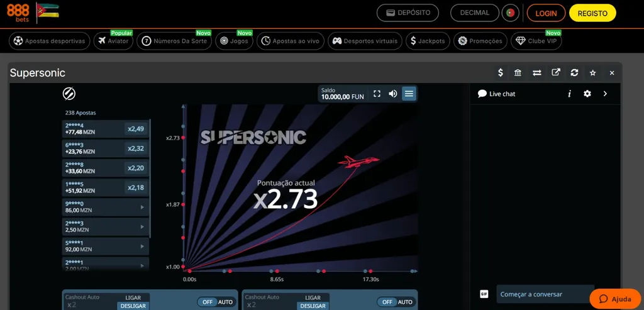
Task: Click the Saldo 10.000,00 FUN balance
Action: (343, 94)
